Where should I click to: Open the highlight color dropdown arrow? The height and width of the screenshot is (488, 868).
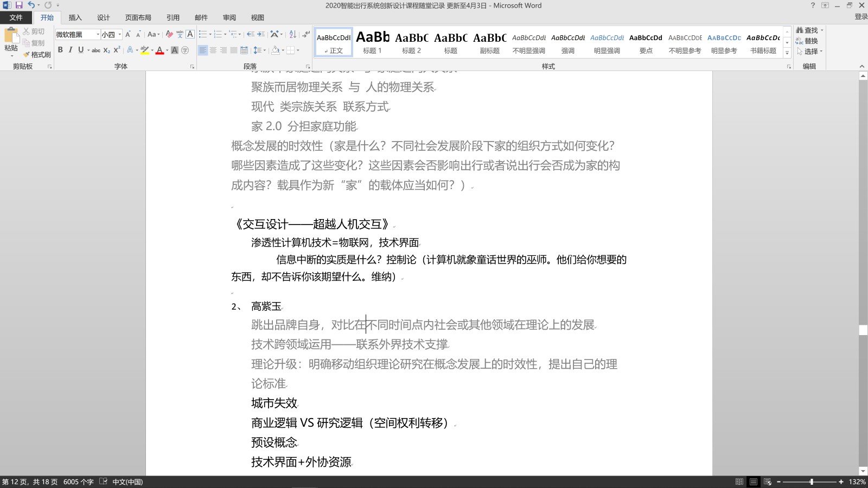(152, 50)
